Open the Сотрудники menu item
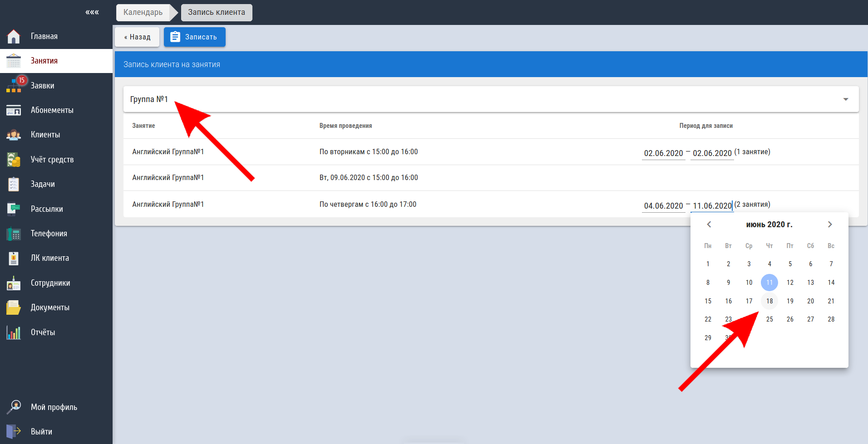 pos(56,283)
